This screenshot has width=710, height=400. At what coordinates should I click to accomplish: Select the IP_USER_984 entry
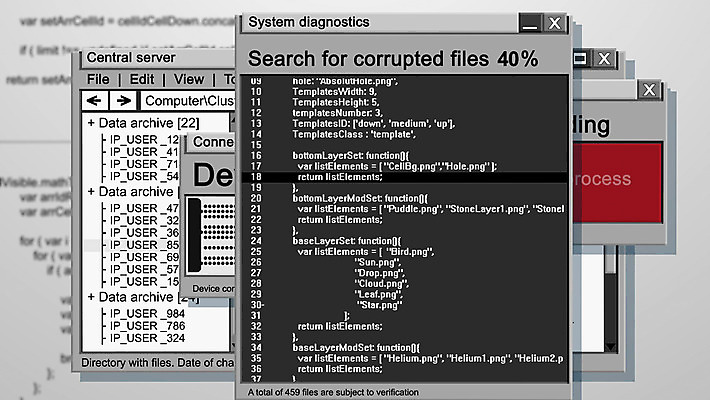148,312
